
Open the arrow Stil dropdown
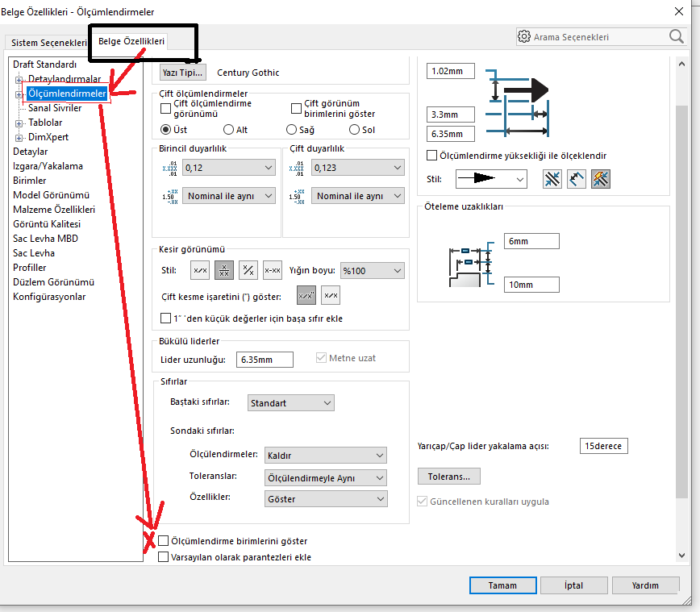(490, 179)
